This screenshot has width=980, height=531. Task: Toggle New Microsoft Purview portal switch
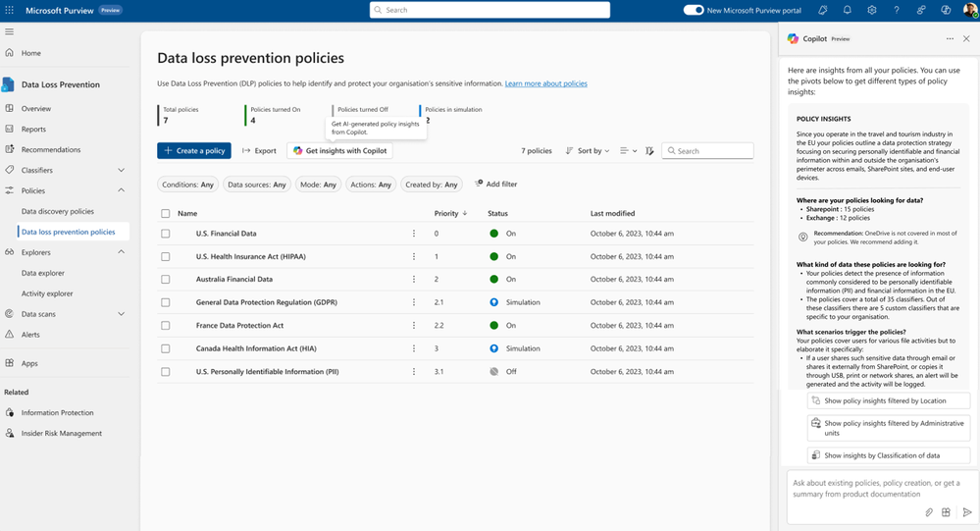[694, 10]
